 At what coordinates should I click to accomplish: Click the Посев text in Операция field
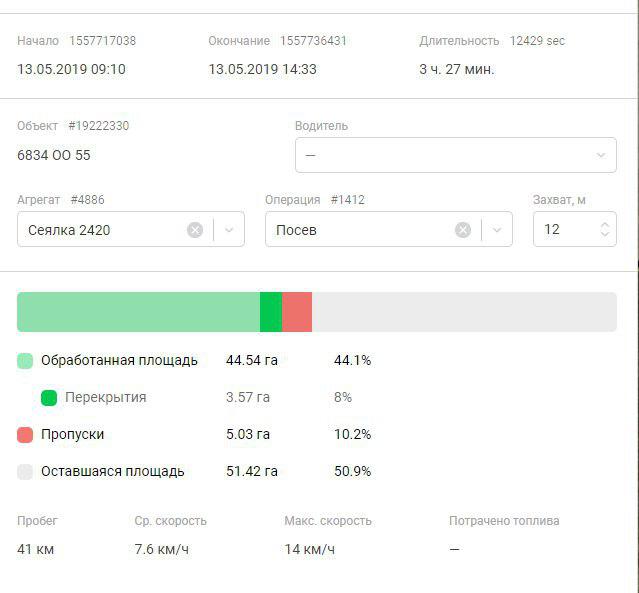pyautogui.click(x=296, y=230)
